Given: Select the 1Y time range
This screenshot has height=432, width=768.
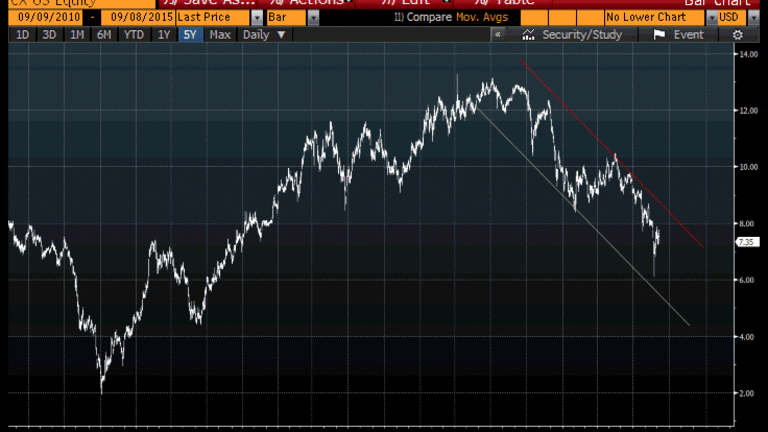Looking at the screenshot, I should (162, 35).
